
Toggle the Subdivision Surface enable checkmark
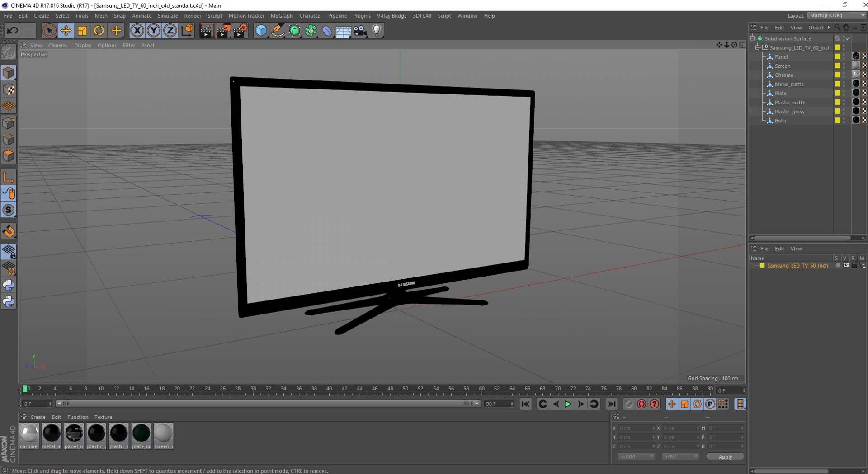(x=848, y=39)
